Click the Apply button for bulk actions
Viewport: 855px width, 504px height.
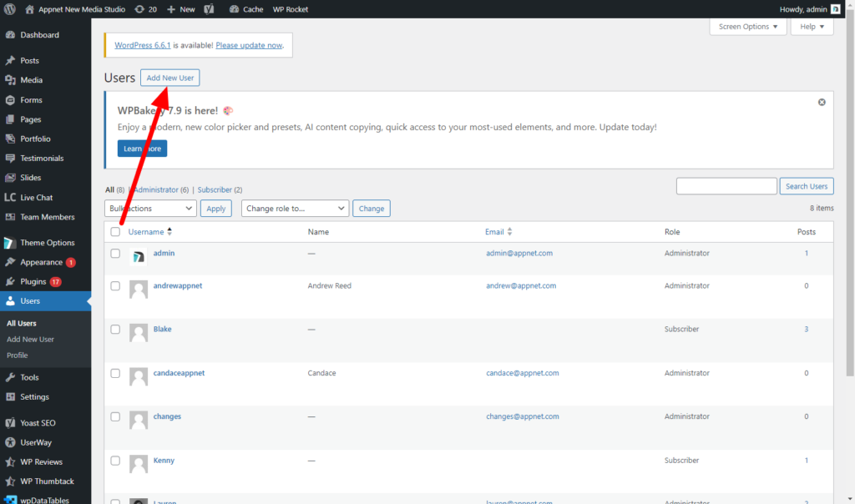click(x=216, y=208)
